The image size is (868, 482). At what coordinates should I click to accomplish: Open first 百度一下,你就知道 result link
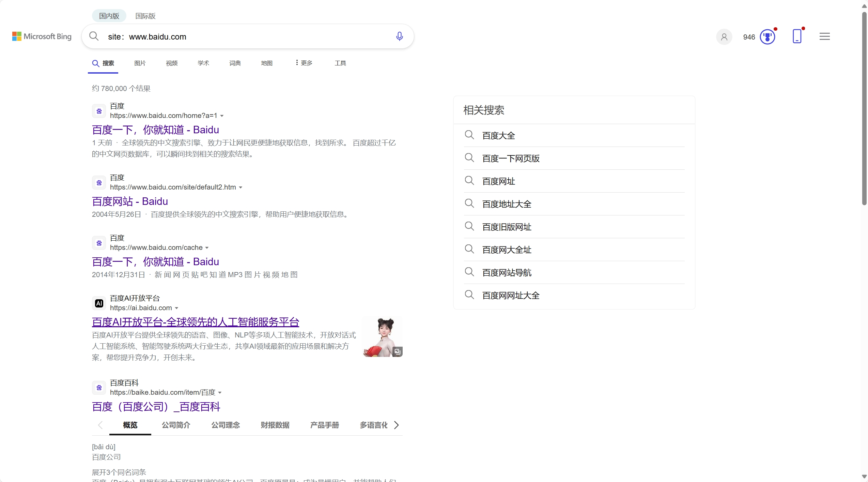155,130
